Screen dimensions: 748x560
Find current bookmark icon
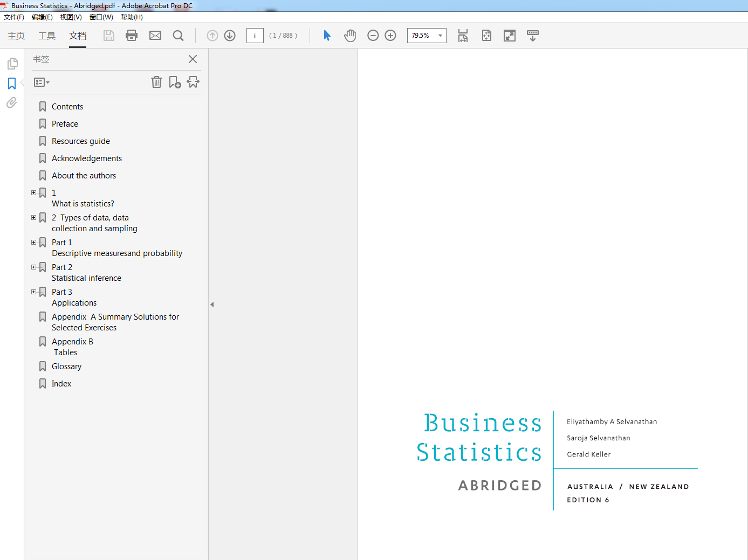click(x=193, y=82)
